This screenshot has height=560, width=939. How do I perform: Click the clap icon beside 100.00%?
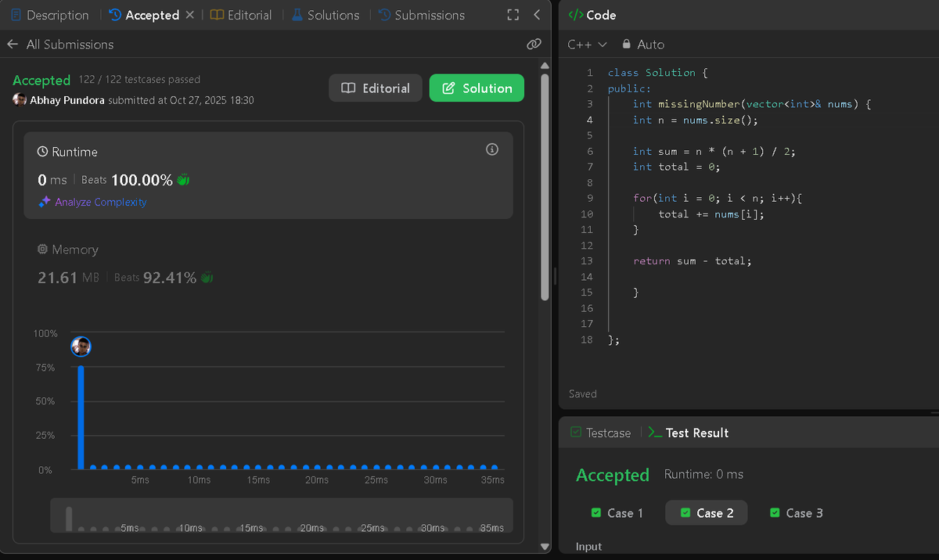click(183, 180)
